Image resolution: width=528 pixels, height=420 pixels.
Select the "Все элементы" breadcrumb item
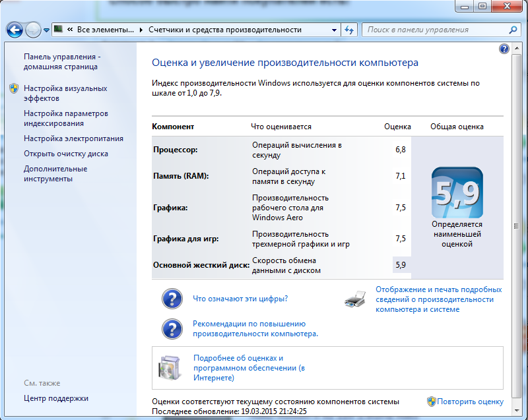point(106,30)
